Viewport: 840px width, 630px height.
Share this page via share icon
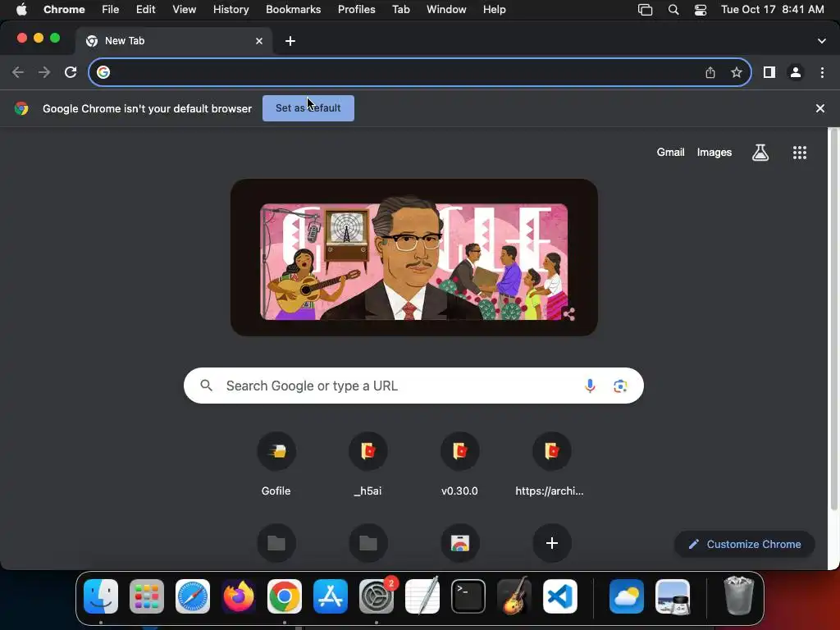click(x=710, y=72)
